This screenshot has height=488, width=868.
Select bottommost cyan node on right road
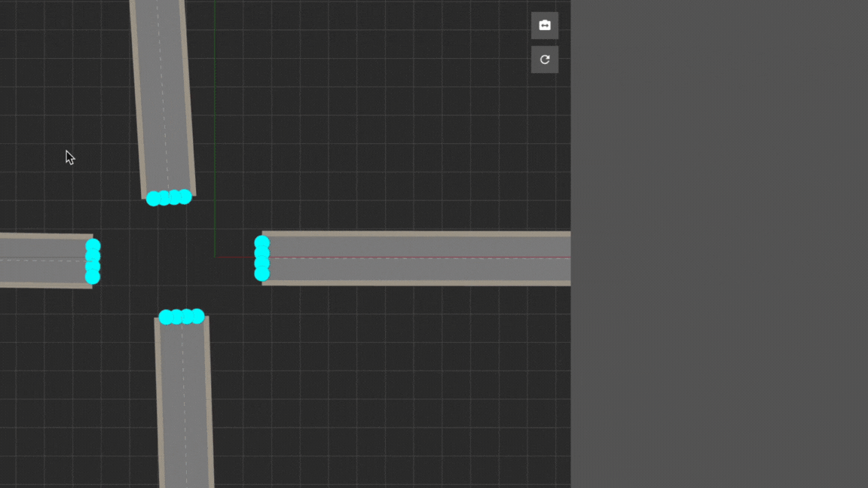click(261, 274)
